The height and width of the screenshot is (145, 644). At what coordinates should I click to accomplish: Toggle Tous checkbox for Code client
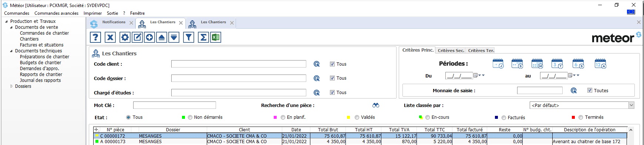[332, 64]
